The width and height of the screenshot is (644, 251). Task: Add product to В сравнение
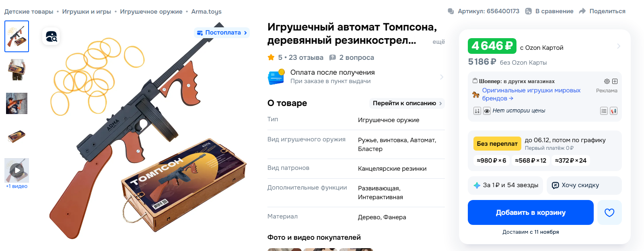pos(549,11)
